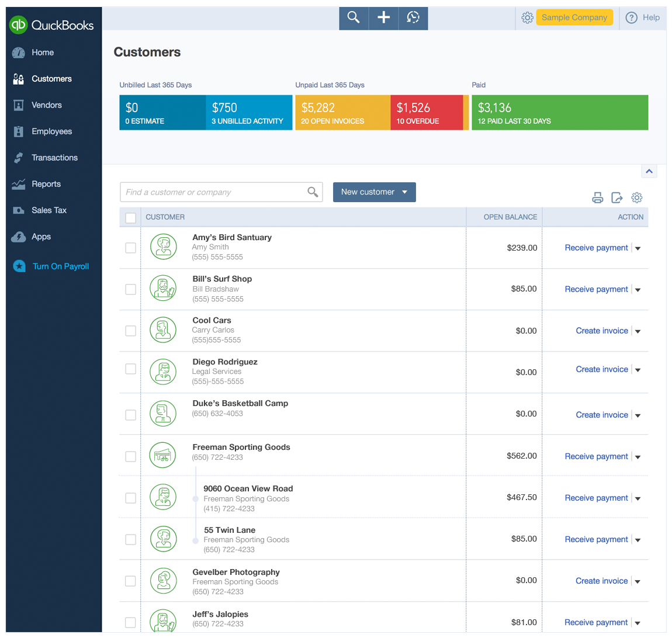Viewport: 672px width, 638px height.
Task: Click the Vendors sidebar icon
Action: (19, 105)
